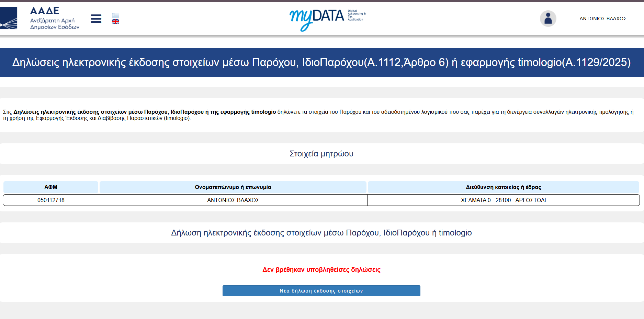Select the Ονοματεπώνυμο ή επωνυμία column header

pos(233,187)
